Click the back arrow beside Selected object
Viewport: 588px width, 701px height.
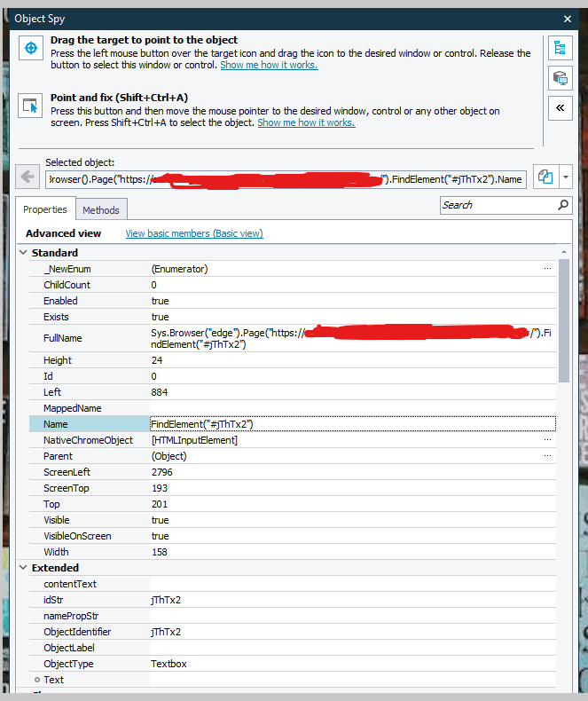tap(28, 177)
